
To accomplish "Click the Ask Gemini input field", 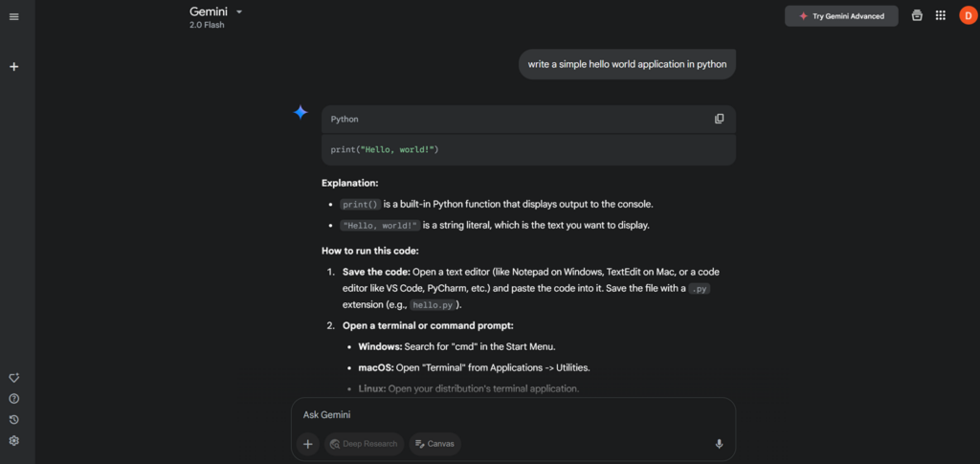I will tap(507, 414).
